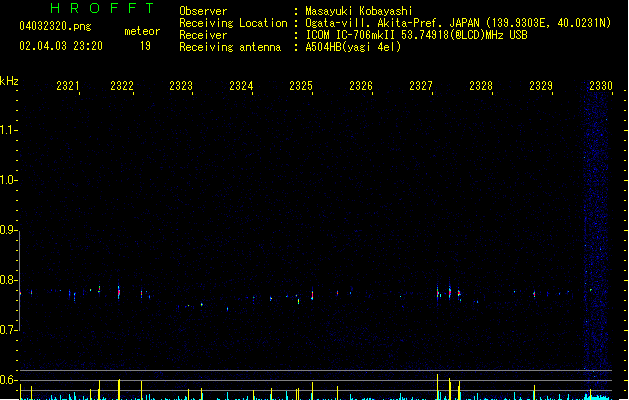Click the Receiver field label
Viewport: 629px width, 400px height.
(x=203, y=35)
